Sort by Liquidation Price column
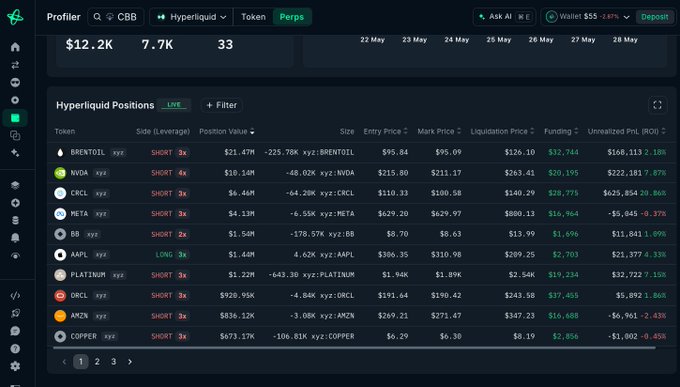Viewport: 680px width, 387px height. [503, 131]
